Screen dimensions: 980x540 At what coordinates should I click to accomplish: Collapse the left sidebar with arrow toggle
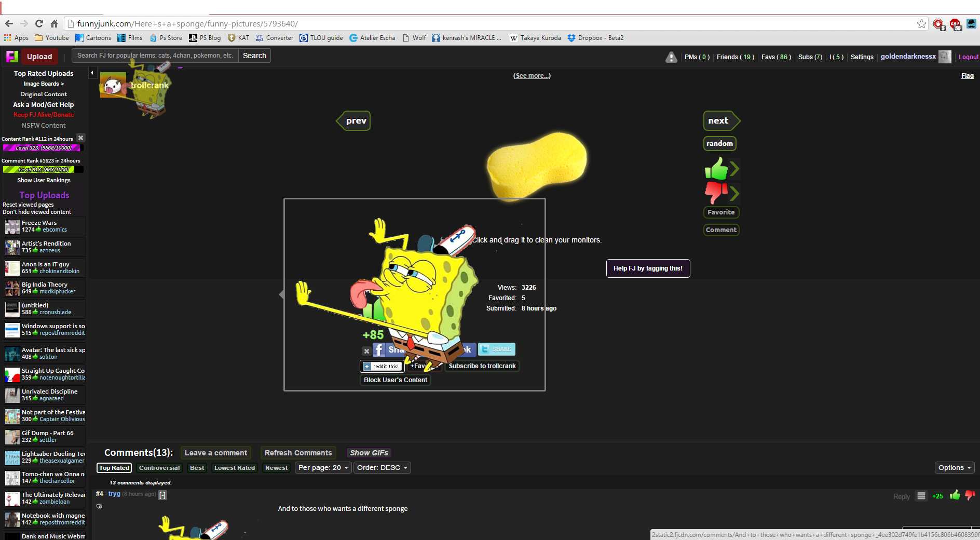(x=92, y=73)
